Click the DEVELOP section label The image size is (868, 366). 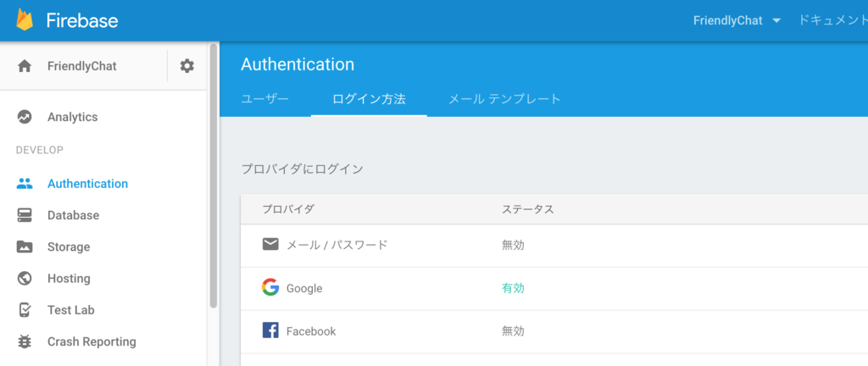point(39,150)
